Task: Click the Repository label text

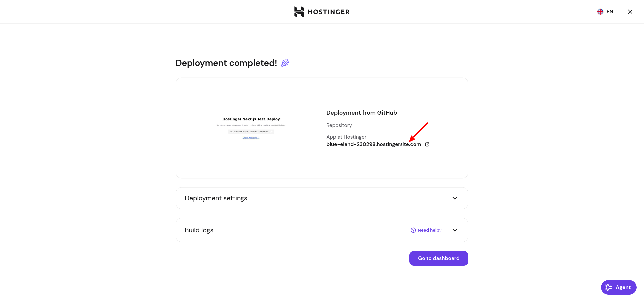Action: [x=339, y=125]
